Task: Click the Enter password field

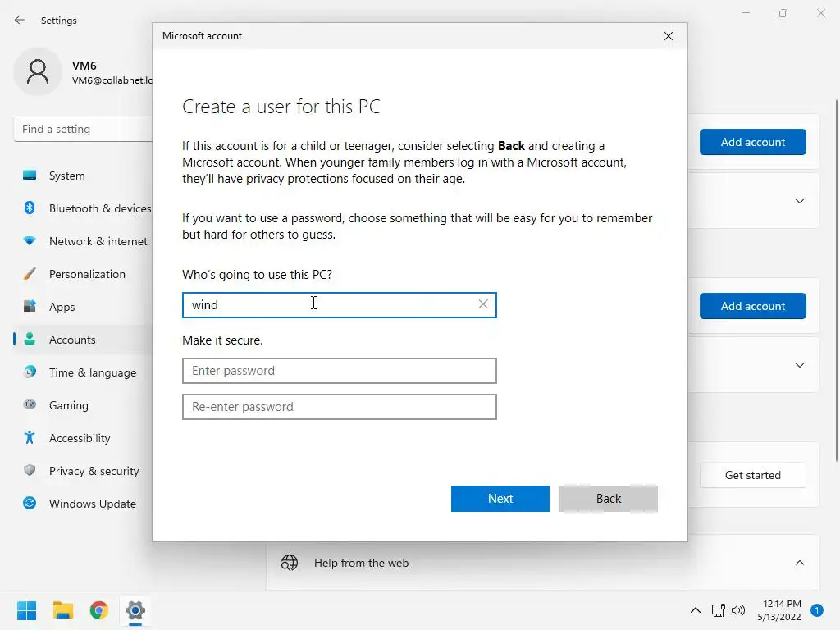Action: [x=339, y=370]
